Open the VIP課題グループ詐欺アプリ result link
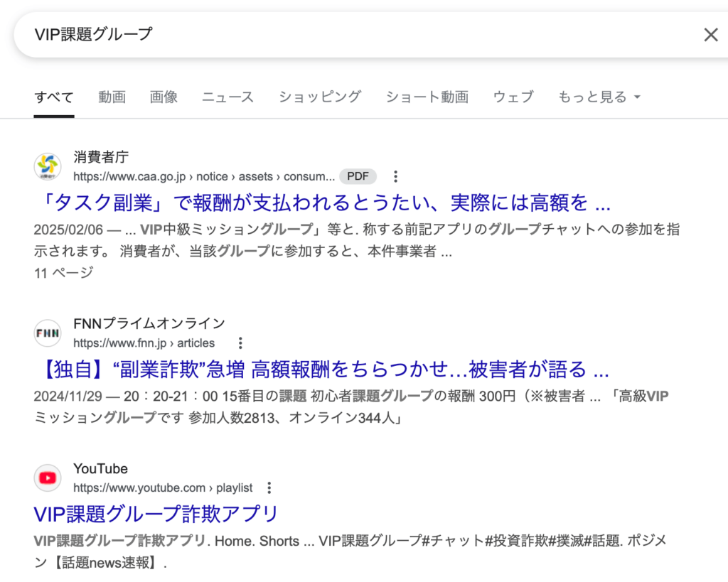 pos(156,514)
